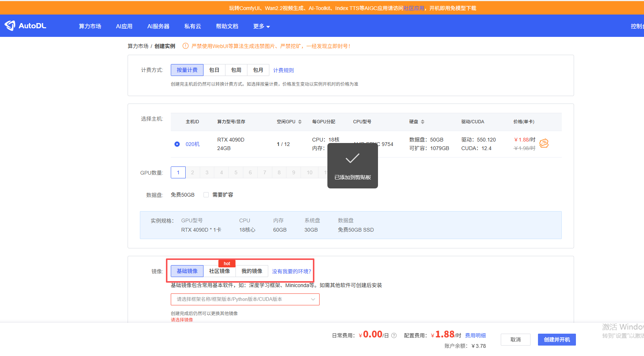Image resolution: width=644 pixels, height=356 pixels.
Task: Click the 取消 button
Action: pos(515,340)
